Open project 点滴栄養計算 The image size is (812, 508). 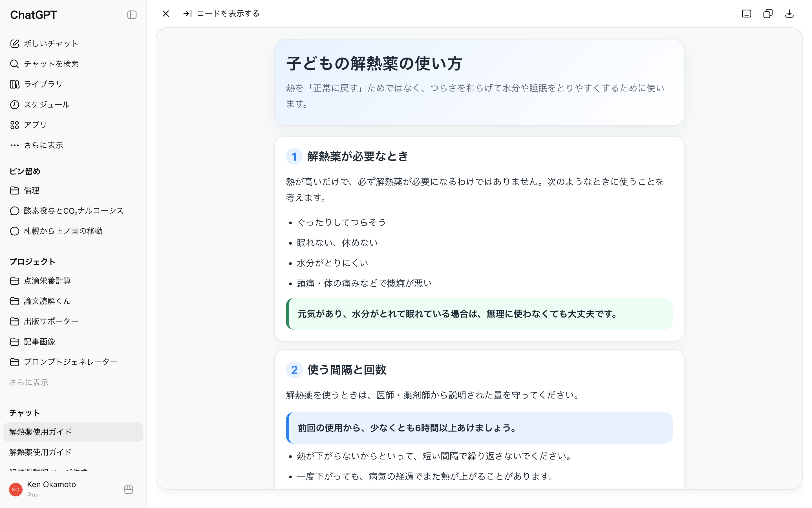click(73, 281)
